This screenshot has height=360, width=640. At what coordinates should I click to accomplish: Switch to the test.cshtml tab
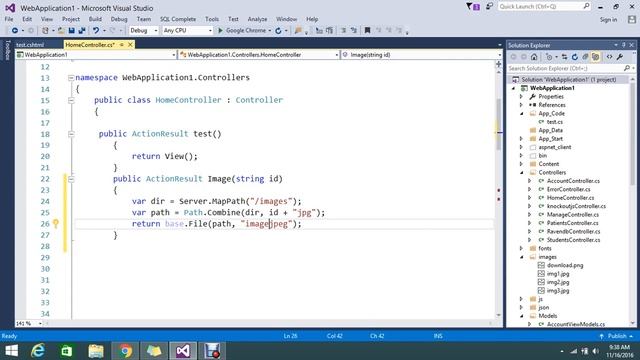pos(30,45)
